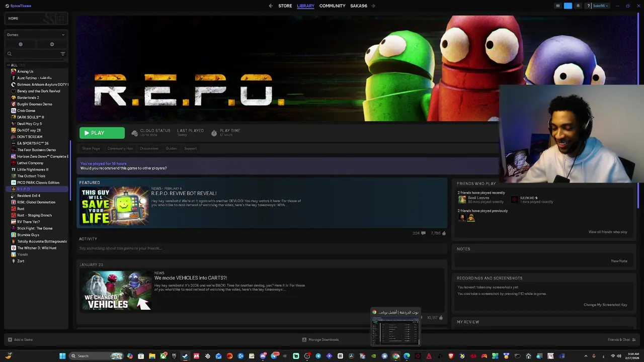Click the Play Time clock icon
644x362 pixels.
pyautogui.click(x=214, y=133)
